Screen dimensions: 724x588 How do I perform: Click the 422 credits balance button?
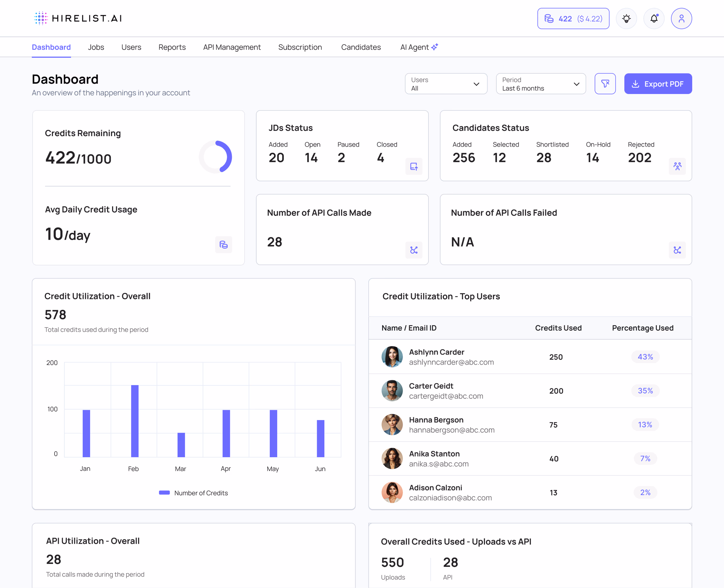[x=573, y=18]
